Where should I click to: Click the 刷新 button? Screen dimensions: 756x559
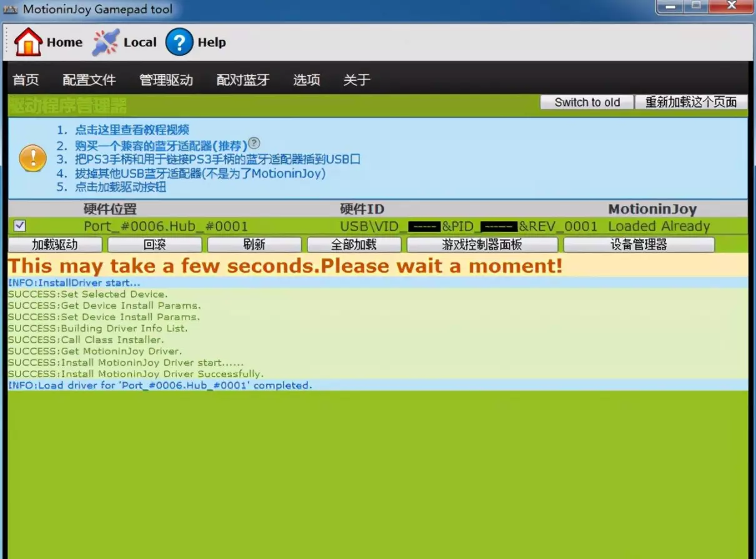[x=254, y=244]
